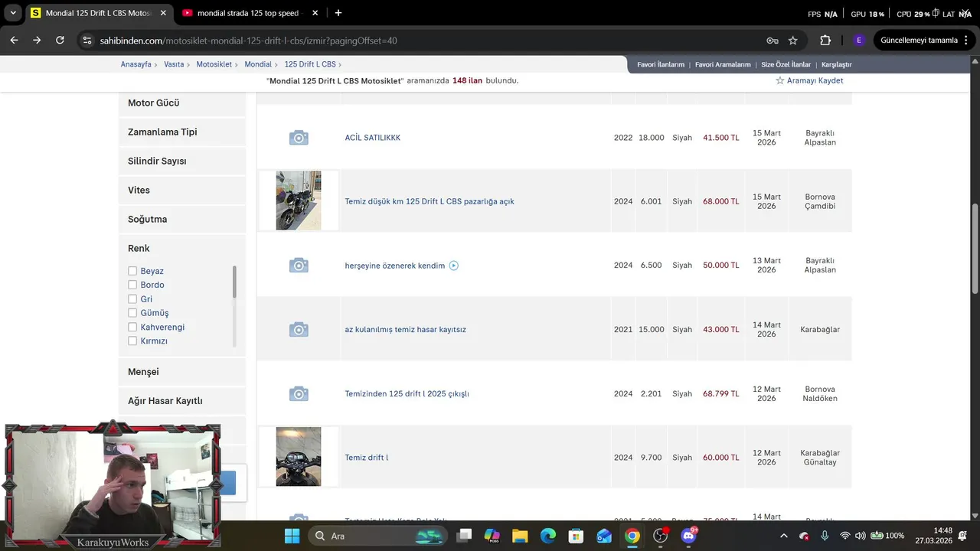Click camera placeholder of 68.799 TL listing

pyautogui.click(x=299, y=393)
